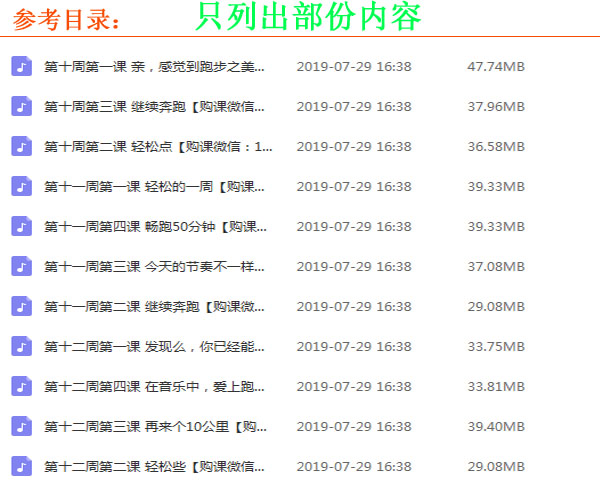Click the 参考目录 heading text

(x=65, y=20)
